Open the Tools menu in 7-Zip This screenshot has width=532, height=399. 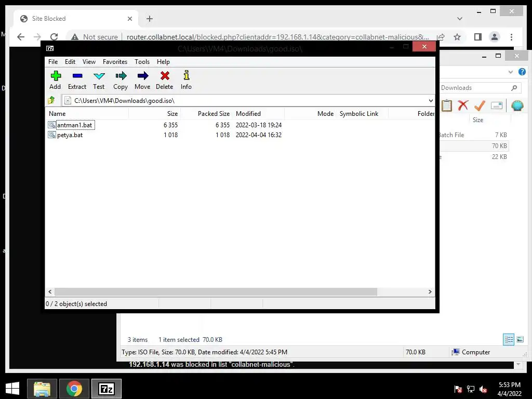pyautogui.click(x=142, y=62)
